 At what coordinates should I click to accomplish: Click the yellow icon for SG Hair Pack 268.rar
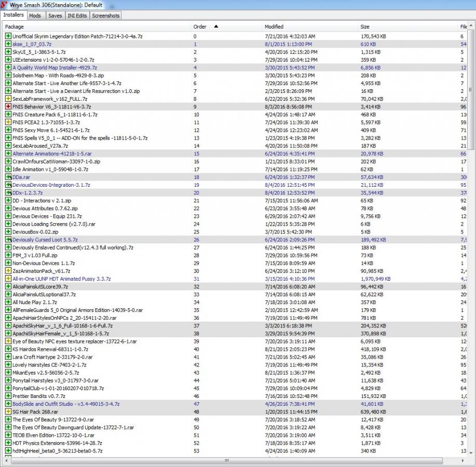[x=8, y=411]
